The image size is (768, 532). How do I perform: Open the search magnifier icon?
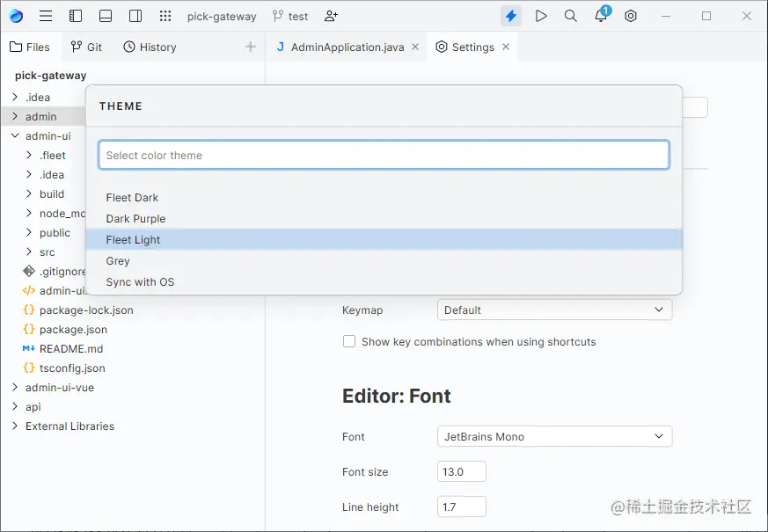coord(571,16)
